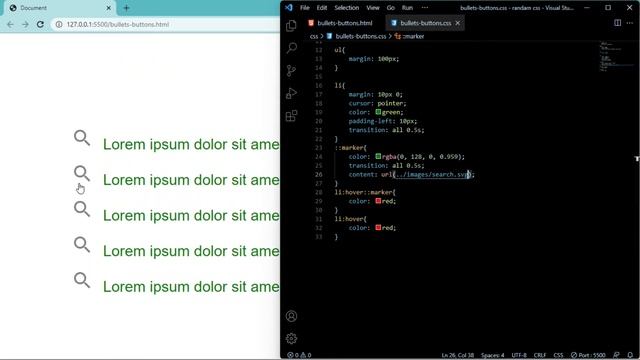The height and width of the screenshot is (360, 640).
Task: Click the third Lorem ipsum list item
Action: pos(191,216)
